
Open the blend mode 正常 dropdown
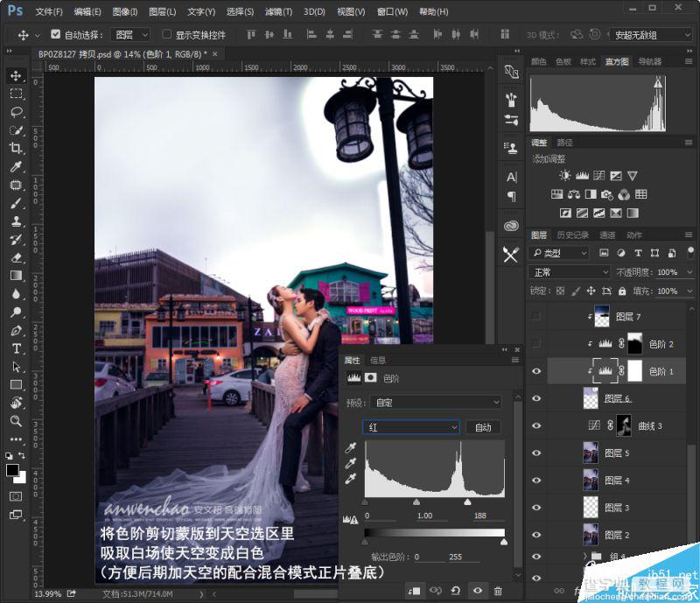click(570, 272)
